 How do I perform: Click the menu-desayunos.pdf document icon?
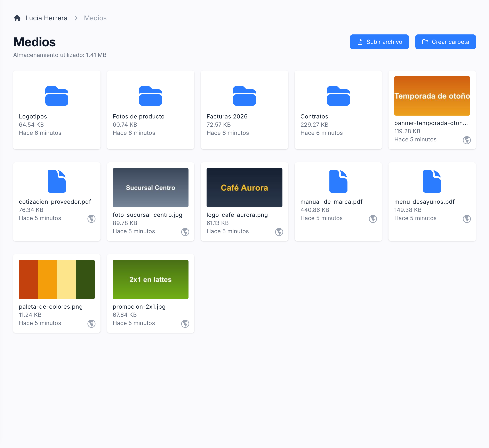point(432,181)
